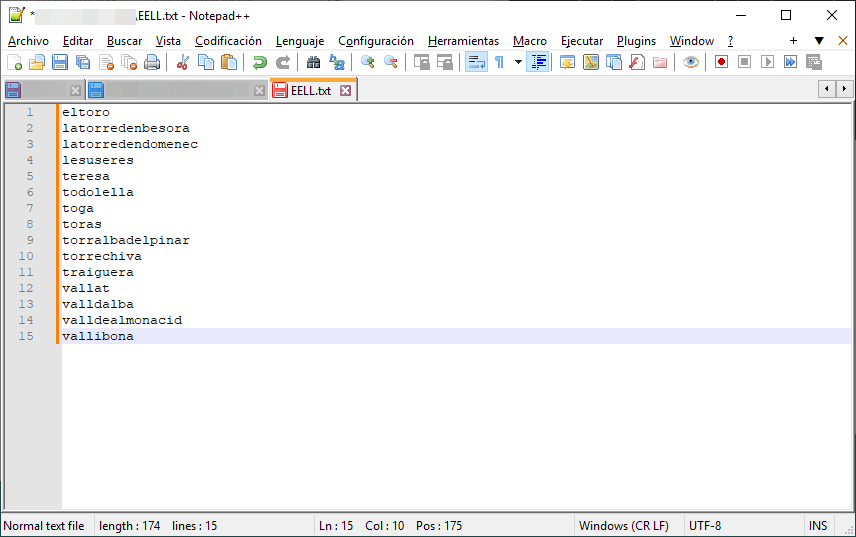Toggle synchronized horizontal scrolling
Image resolution: width=856 pixels, height=537 pixels.
click(x=445, y=62)
